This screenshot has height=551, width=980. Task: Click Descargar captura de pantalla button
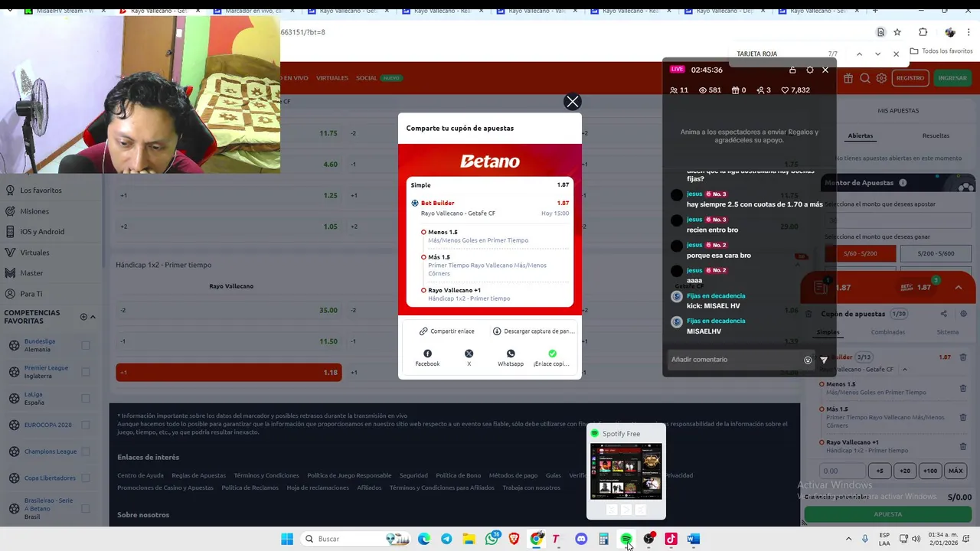coord(534,331)
